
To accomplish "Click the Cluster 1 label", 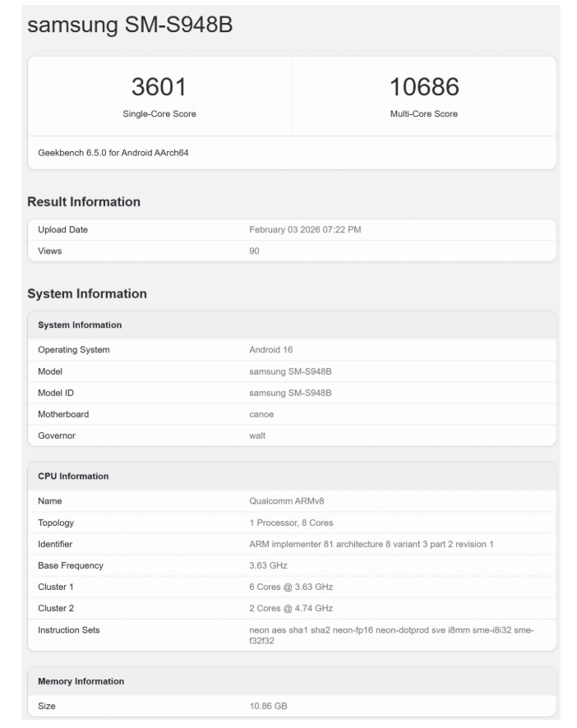I will pos(56,587).
